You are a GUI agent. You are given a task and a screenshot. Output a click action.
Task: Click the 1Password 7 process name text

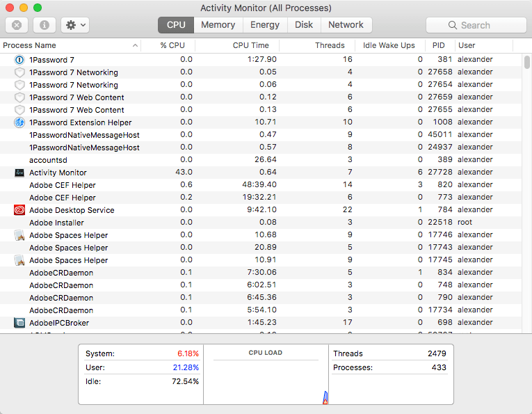point(51,60)
